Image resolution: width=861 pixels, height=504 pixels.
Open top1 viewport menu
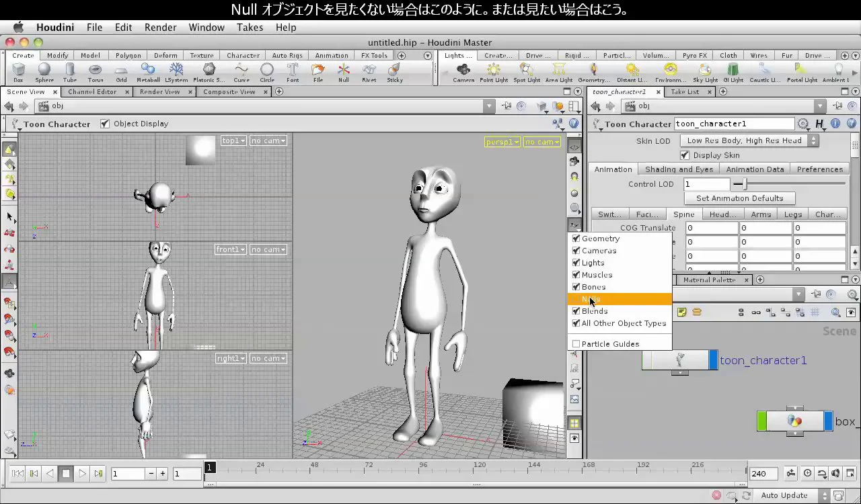tap(233, 140)
